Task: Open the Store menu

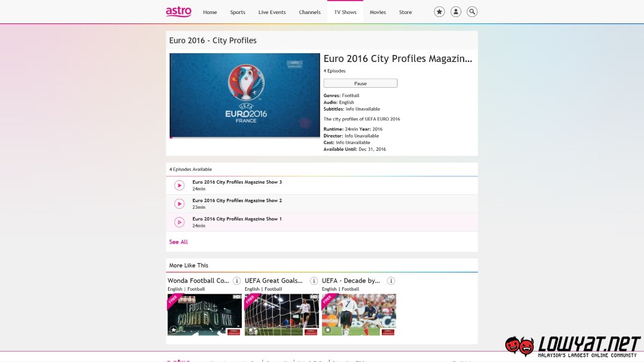Action: [405, 12]
